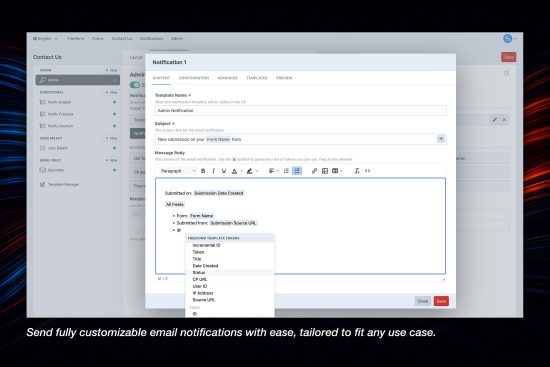The image size is (550, 367).
Task: Click the status dot for Notify Deutsch
Action: coord(114,126)
